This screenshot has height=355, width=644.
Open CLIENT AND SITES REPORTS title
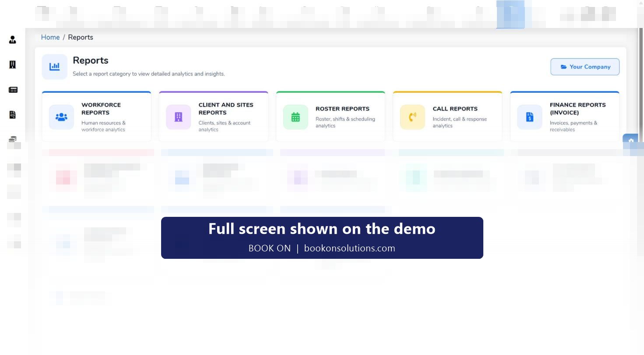click(226, 109)
